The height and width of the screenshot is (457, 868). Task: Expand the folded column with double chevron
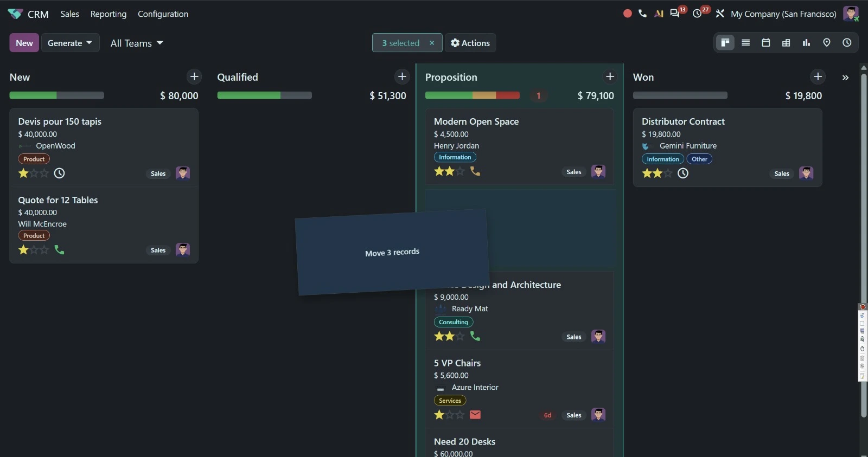[x=845, y=78]
